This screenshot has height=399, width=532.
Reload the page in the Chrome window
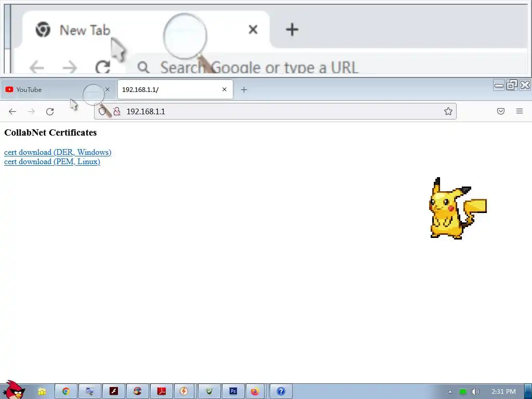(103, 67)
